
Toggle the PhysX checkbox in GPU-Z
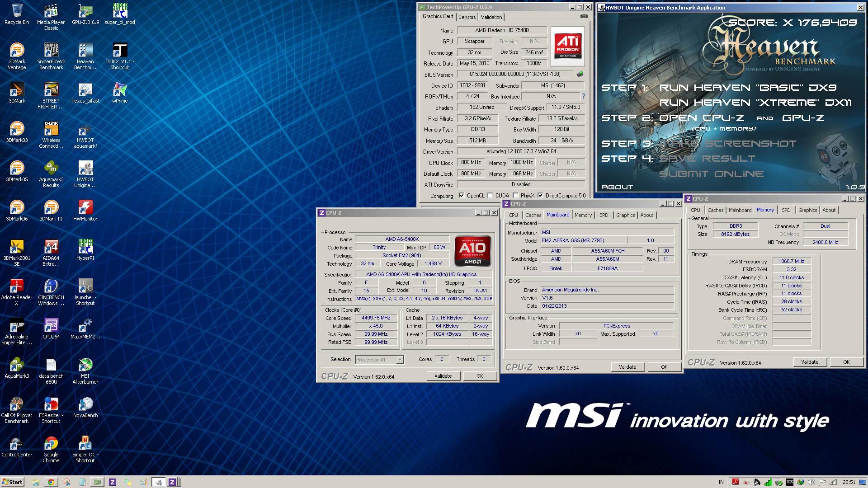[x=515, y=196]
